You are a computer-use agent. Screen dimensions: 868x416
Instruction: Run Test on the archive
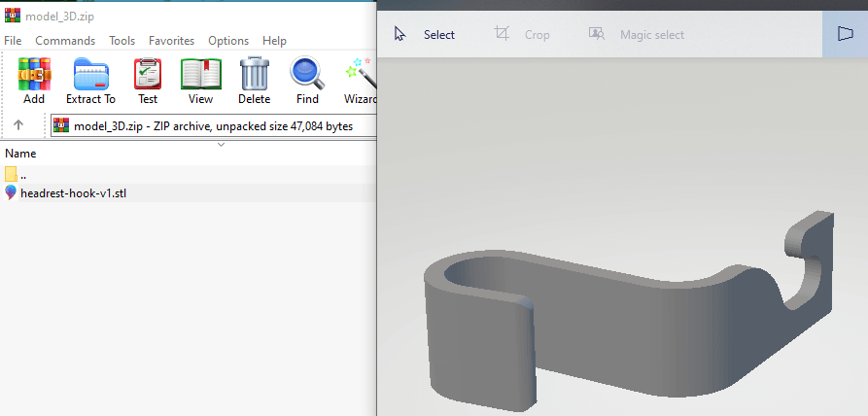point(148,81)
